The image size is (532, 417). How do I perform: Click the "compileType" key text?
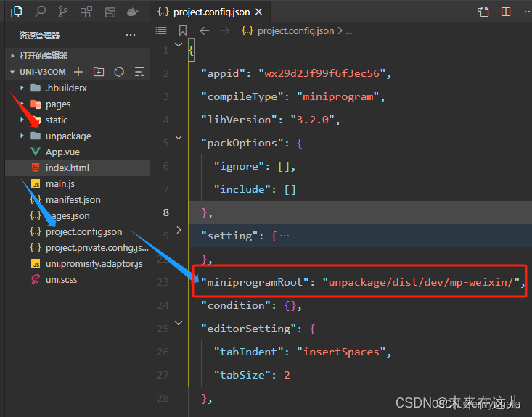pos(242,96)
